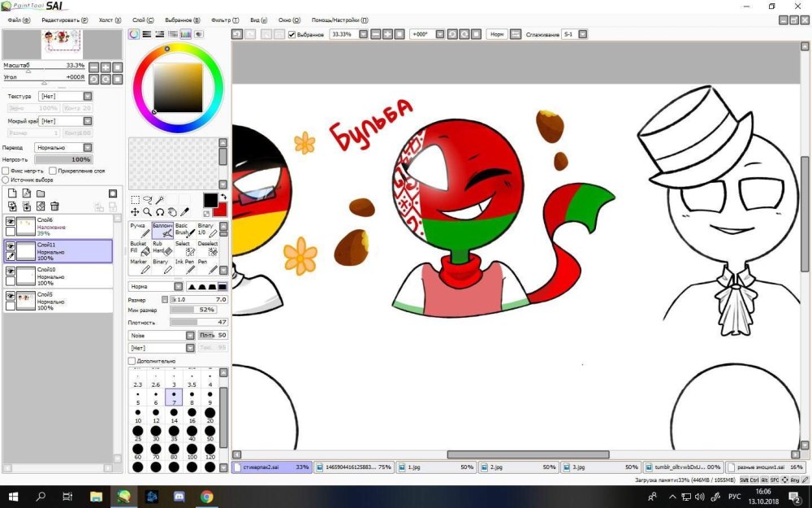Viewport: 812px width, 508px height.
Task: Show the RGB sliders panel
Action: [x=147, y=34]
